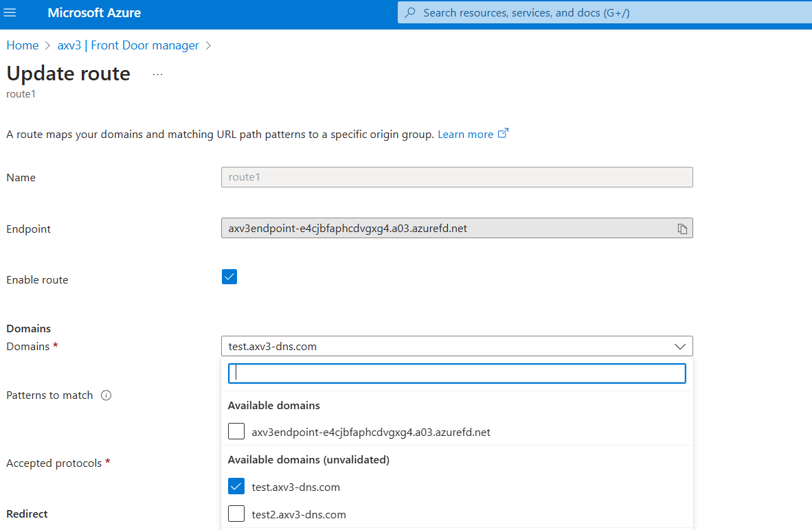This screenshot has width=812, height=530.
Task: Copy the endpoint hostname to clipboard
Action: click(x=682, y=229)
